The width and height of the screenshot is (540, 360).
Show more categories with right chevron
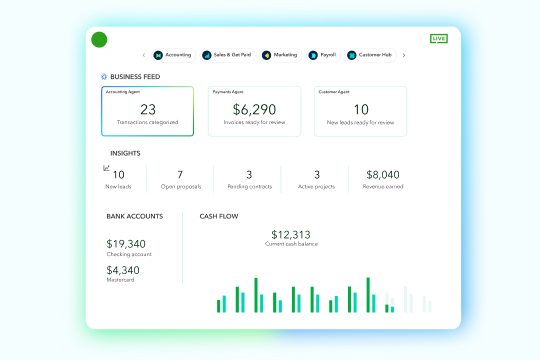click(x=404, y=55)
